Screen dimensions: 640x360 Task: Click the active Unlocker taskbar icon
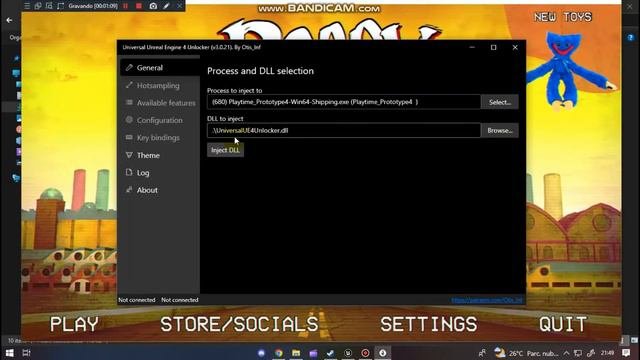tap(382, 353)
